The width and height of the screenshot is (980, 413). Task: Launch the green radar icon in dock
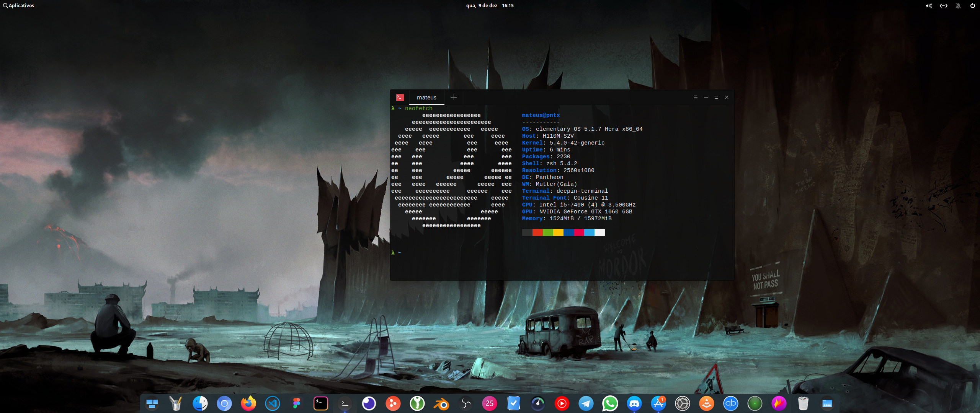pos(755,403)
